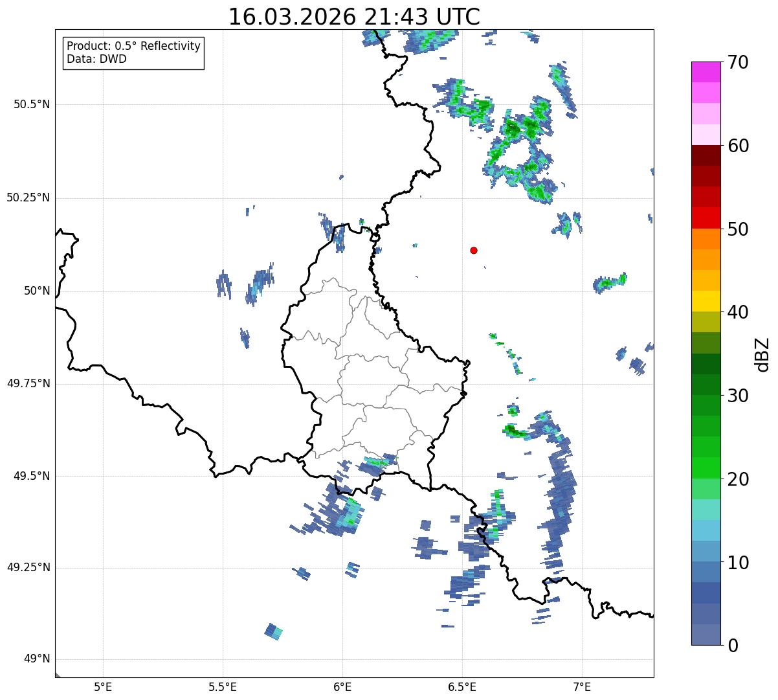Click the 5°E longitude label

point(103,686)
